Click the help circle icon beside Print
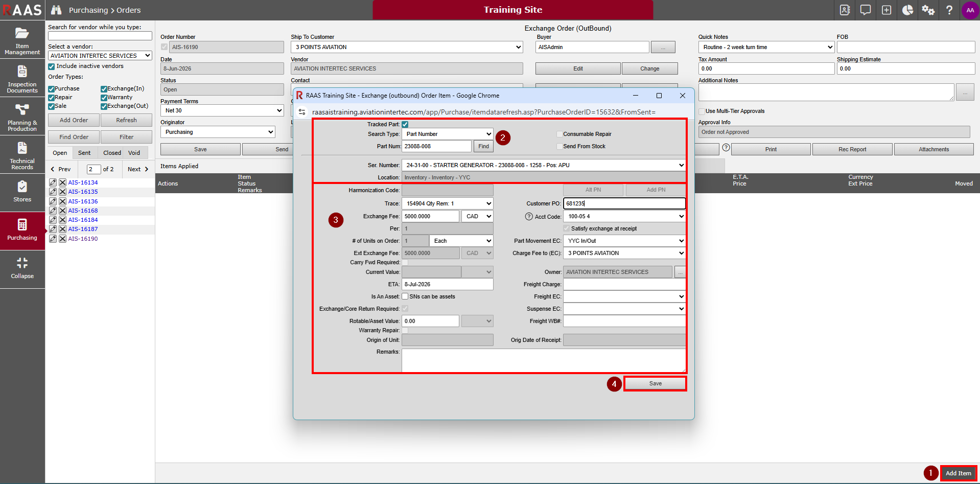 click(726, 148)
